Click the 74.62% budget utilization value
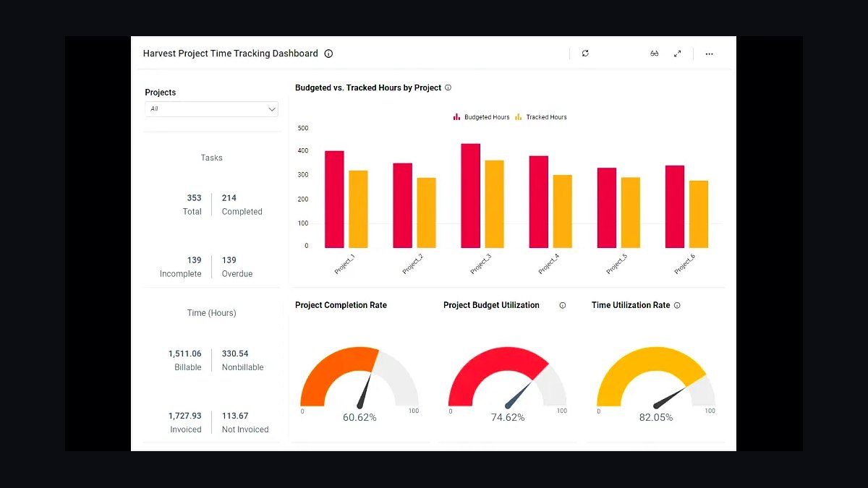 click(x=508, y=418)
